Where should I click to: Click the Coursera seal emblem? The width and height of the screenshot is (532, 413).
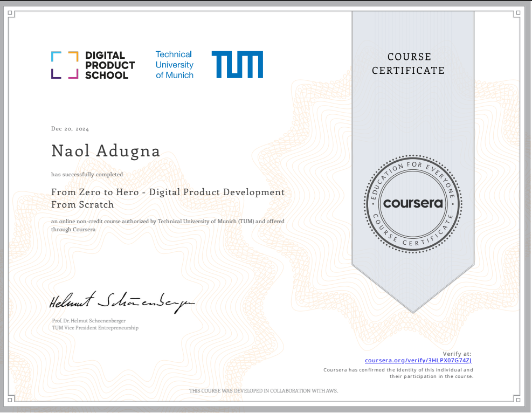(413, 203)
